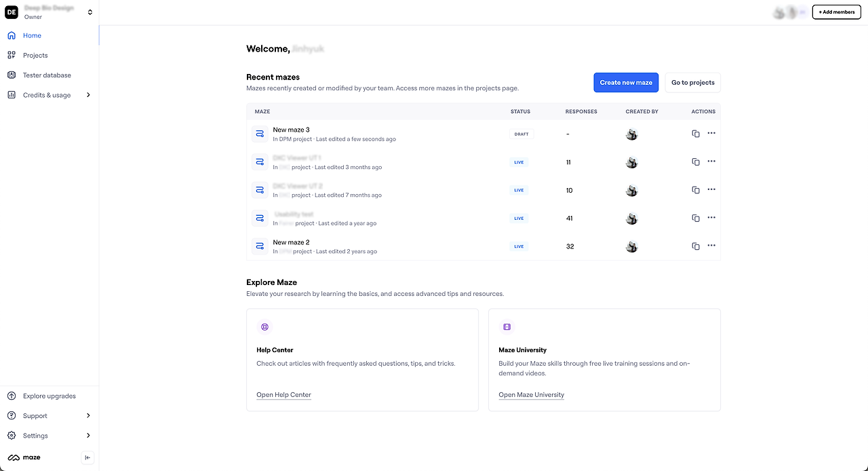Click the Add members button
The height and width of the screenshot is (471, 868).
coord(836,12)
